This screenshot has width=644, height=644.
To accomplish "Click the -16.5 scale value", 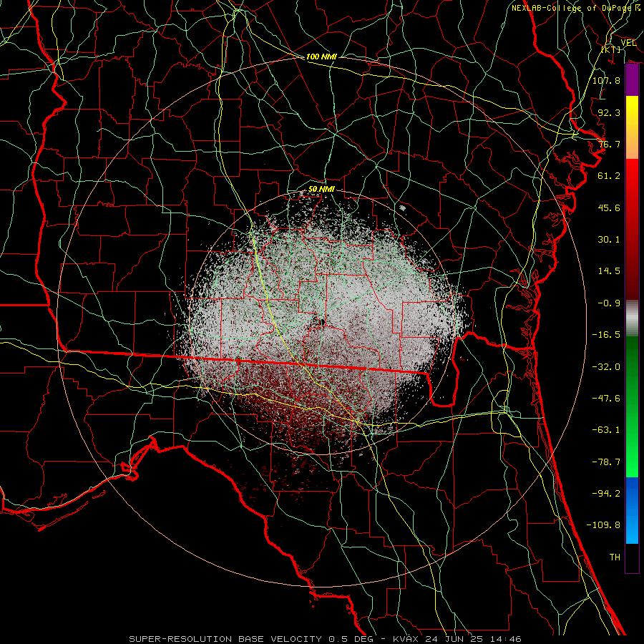I will (606, 335).
